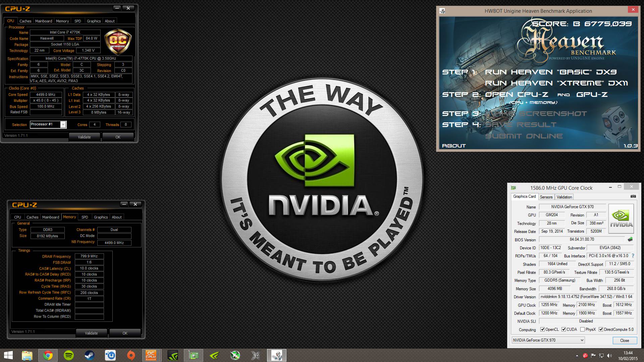Open About tab in bottom CPU-Z window
Image resolution: width=644 pixels, height=362 pixels.
(x=117, y=217)
